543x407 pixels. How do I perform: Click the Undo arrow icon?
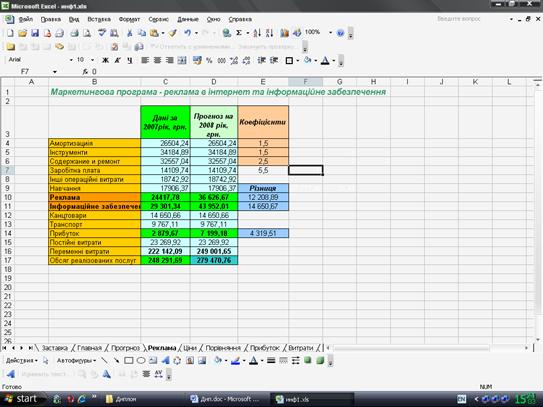coord(187,33)
